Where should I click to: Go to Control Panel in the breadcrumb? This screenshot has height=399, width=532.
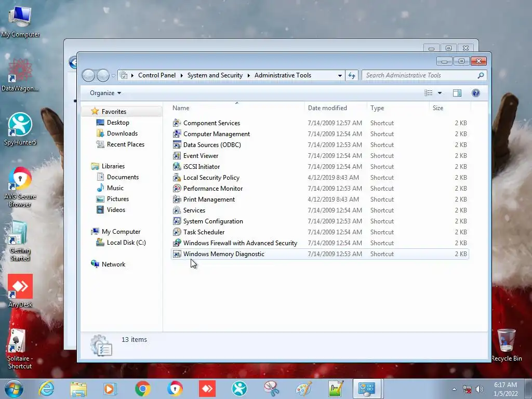[x=157, y=75]
